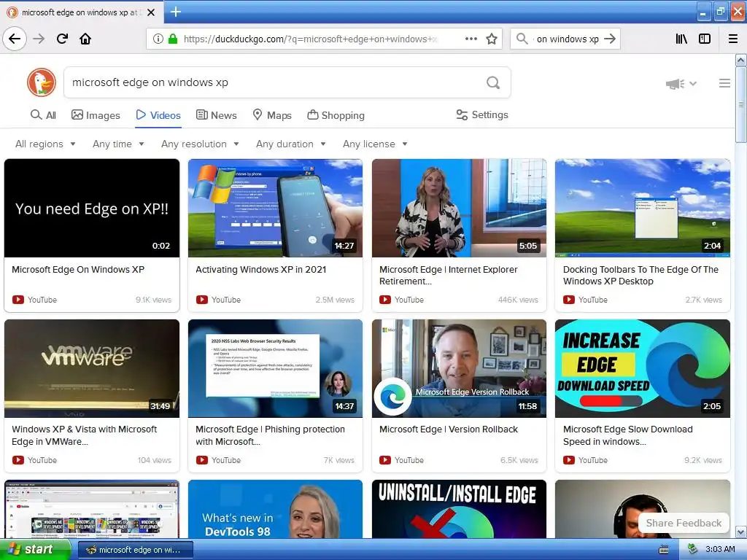Open Uninstall/Install Edge video thumbnail
The image size is (747, 560).
tap(460, 509)
